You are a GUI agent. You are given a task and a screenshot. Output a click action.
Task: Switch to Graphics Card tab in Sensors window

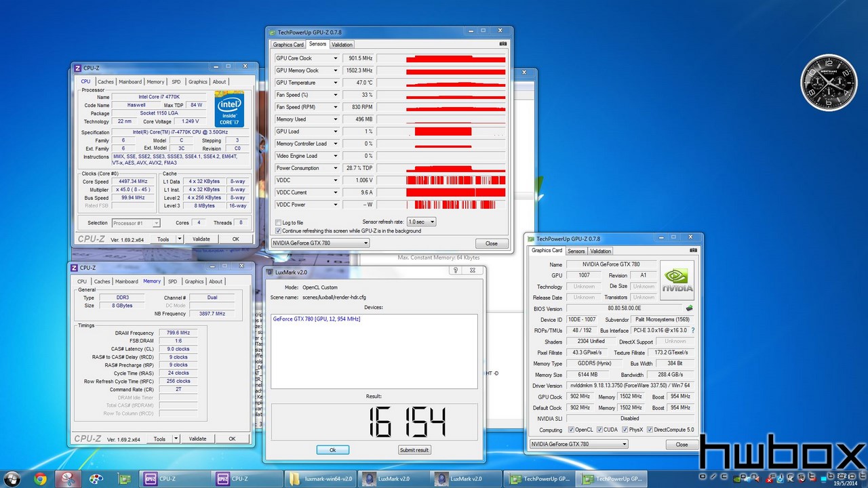pyautogui.click(x=288, y=45)
